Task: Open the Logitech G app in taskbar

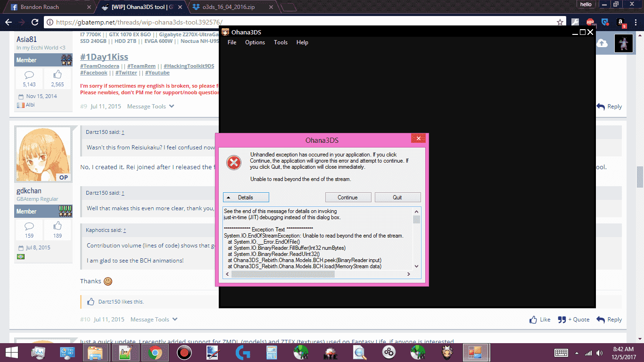Action: [x=243, y=352]
